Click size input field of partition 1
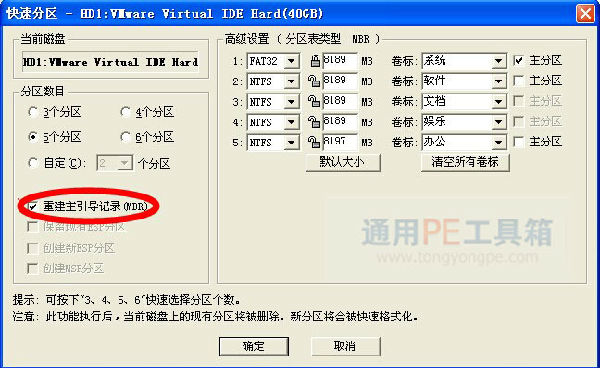The image size is (600, 368). pos(340,60)
